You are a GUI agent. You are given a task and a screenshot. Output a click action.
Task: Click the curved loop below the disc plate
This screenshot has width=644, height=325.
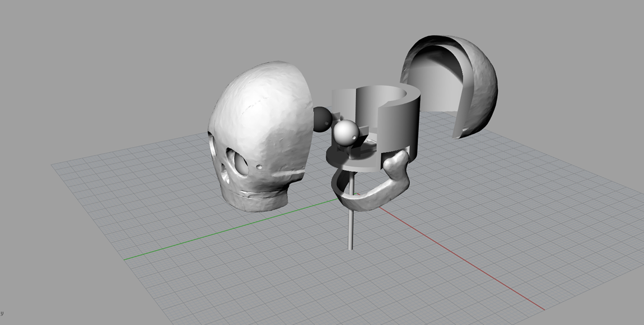[338, 182]
